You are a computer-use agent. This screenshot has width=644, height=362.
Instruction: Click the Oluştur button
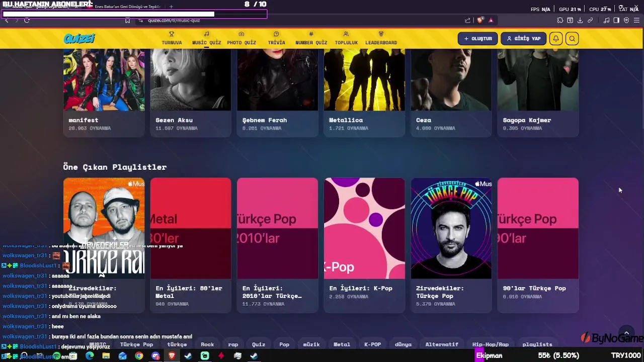pos(477,39)
